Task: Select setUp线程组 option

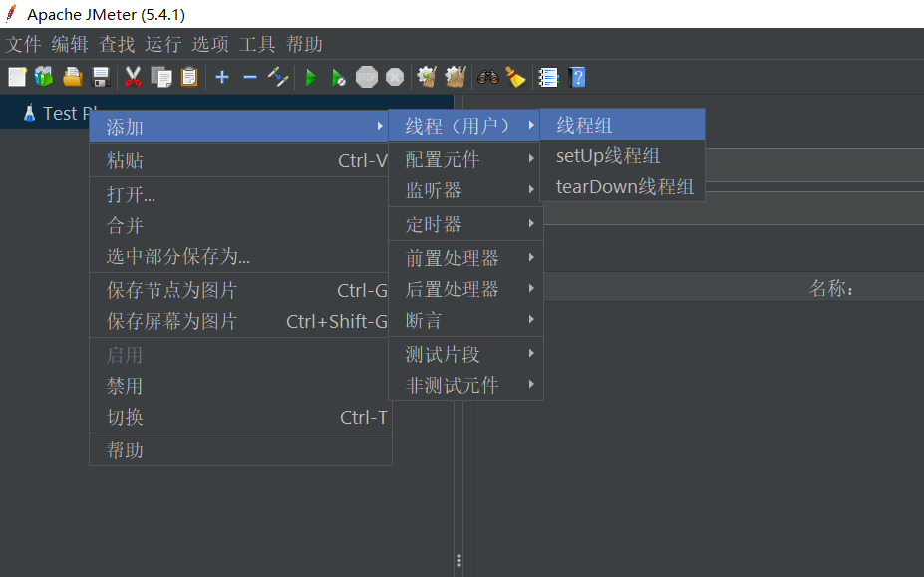Action: coord(622,155)
